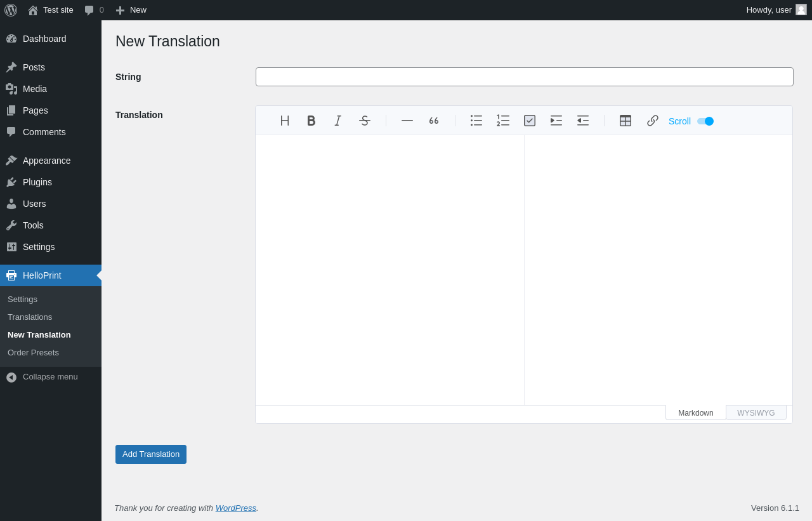Go to the Dashboard menu
This screenshot has width=812, height=521.
[51, 39]
